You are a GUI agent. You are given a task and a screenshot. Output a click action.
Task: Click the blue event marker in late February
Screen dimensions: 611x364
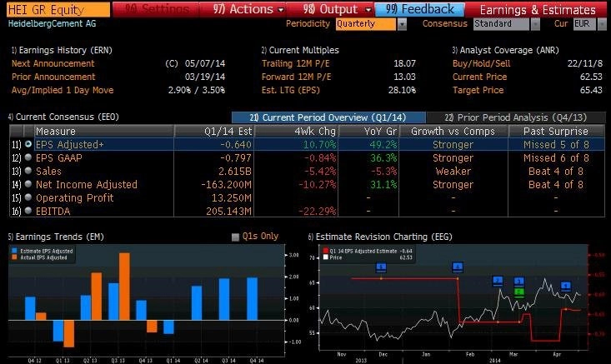click(498, 281)
